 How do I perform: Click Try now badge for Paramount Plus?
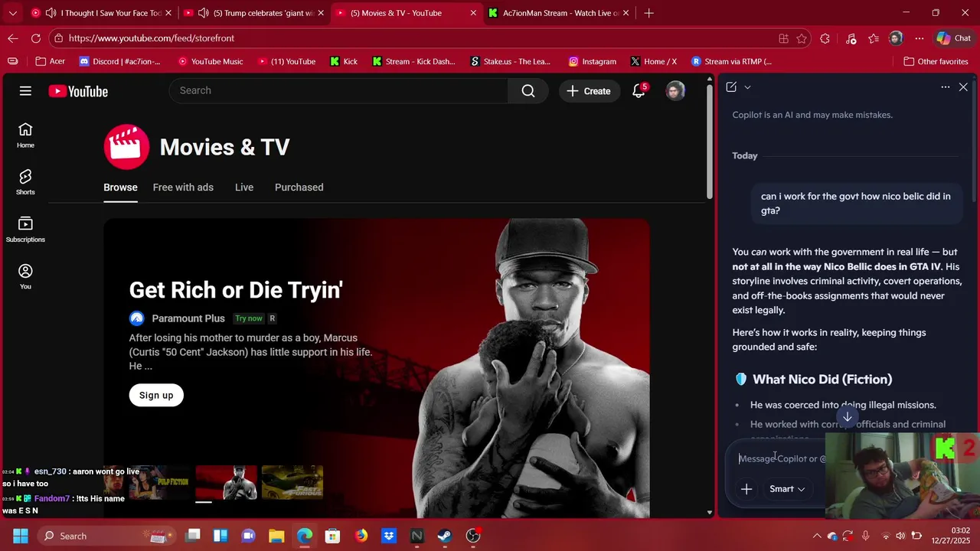pyautogui.click(x=248, y=318)
